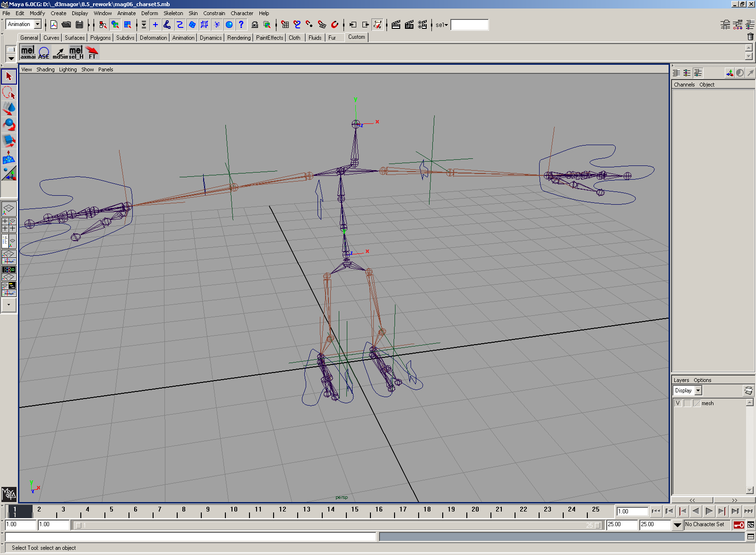The image size is (756, 555).
Task: Select the arrow Select Tool in toolbox
Action: (9, 76)
